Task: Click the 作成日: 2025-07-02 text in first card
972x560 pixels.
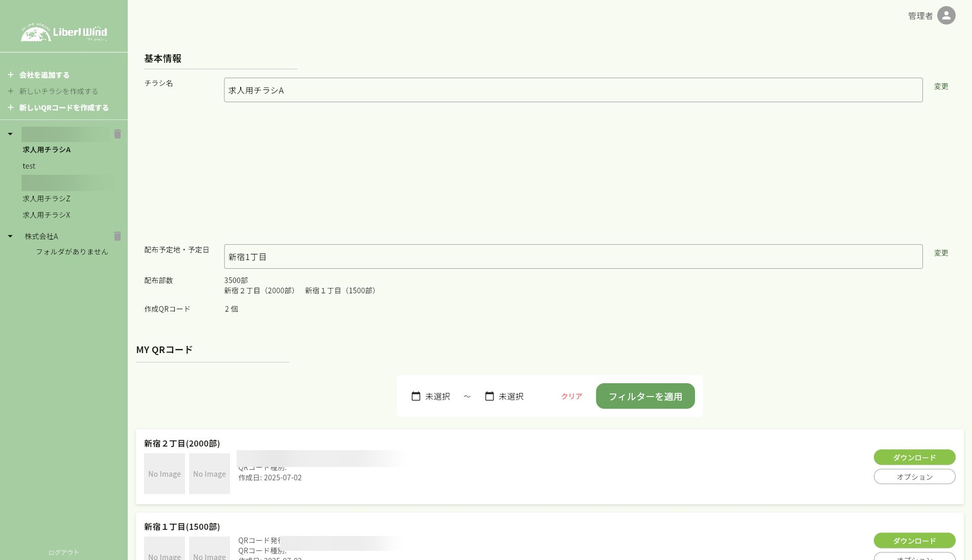Action: coord(270,478)
